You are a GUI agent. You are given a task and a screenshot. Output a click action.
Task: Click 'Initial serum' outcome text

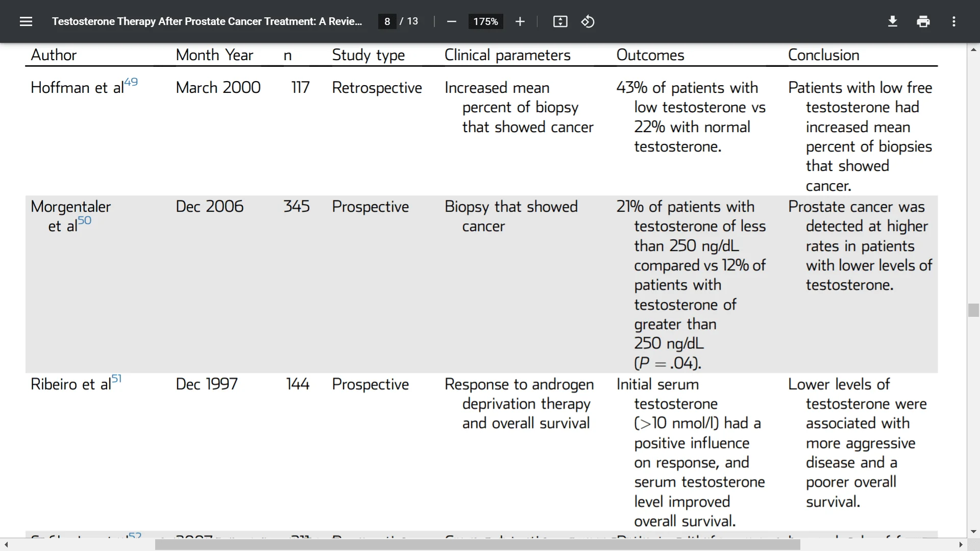657,384
